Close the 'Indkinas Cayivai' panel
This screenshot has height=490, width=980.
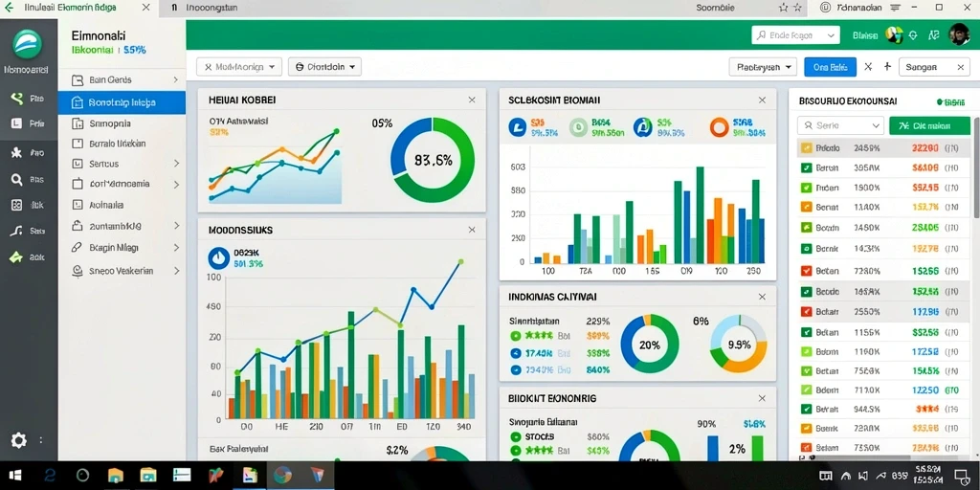click(x=762, y=297)
